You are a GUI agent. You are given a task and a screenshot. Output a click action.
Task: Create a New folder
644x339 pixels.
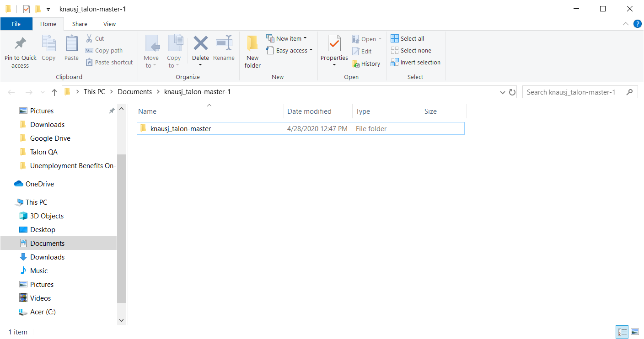tap(252, 52)
